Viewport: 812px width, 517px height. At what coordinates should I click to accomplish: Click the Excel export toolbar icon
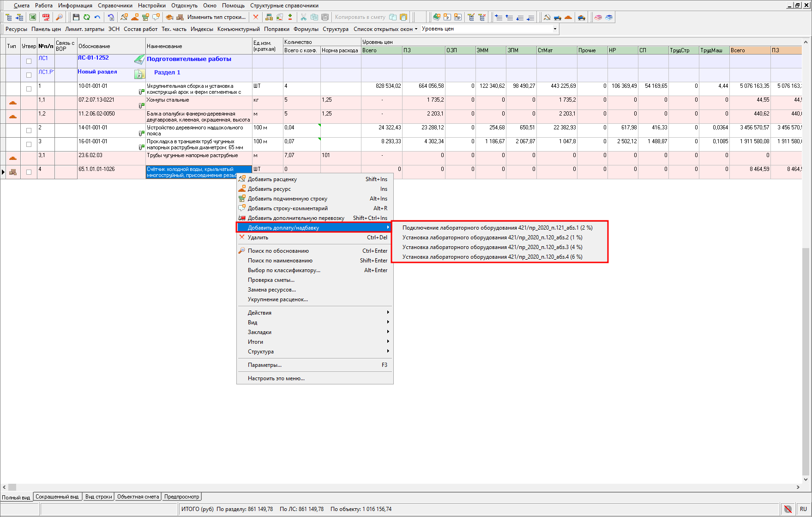[x=33, y=17]
